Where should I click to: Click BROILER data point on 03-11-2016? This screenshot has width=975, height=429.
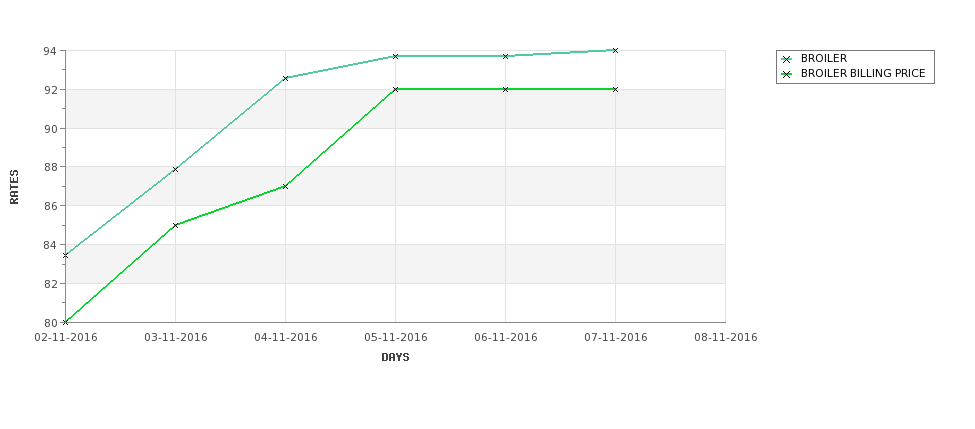[x=175, y=169]
